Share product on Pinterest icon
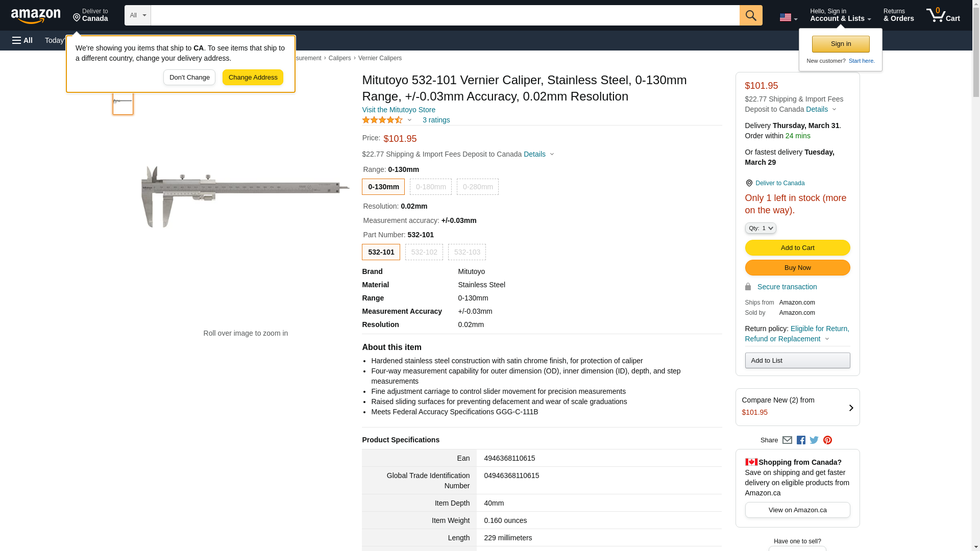Screen dimensions: 980x551 coord(827,440)
